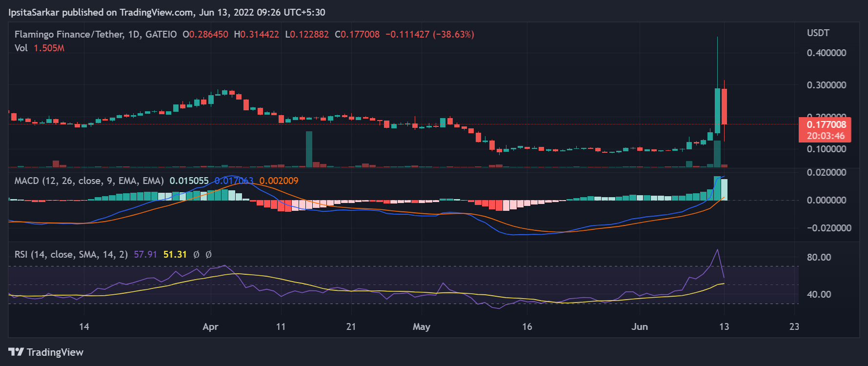
Task: Click the RSI (14, close, SMA, 14, 2) label
Action: pyautogui.click(x=71, y=254)
